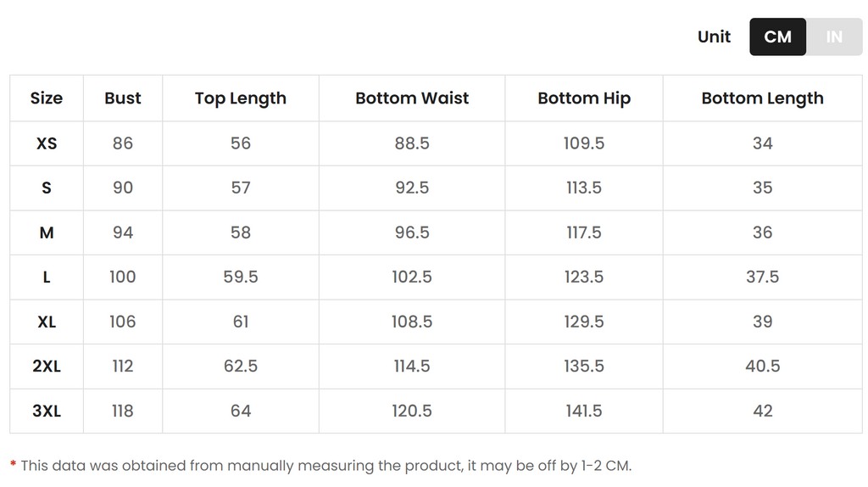Select the S size row label
The width and height of the screenshot is (868, 487).
click(47, 188)
